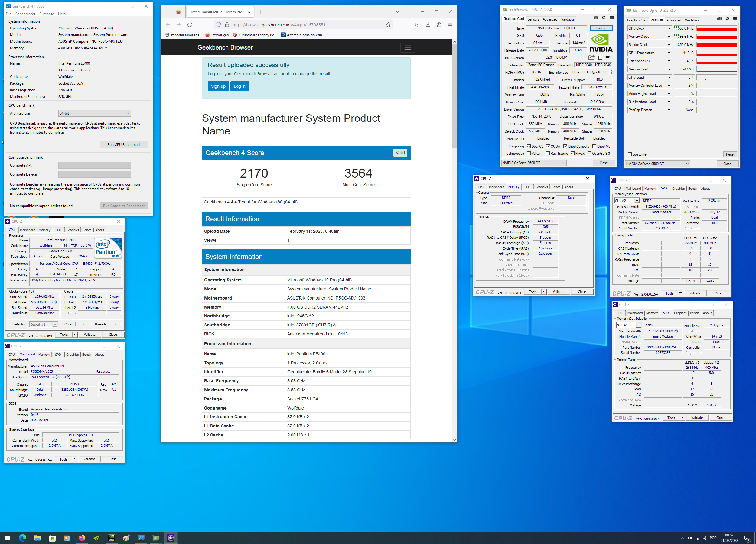Open hamburger menu in GPU-Z Sensors window

coord(735,19)
